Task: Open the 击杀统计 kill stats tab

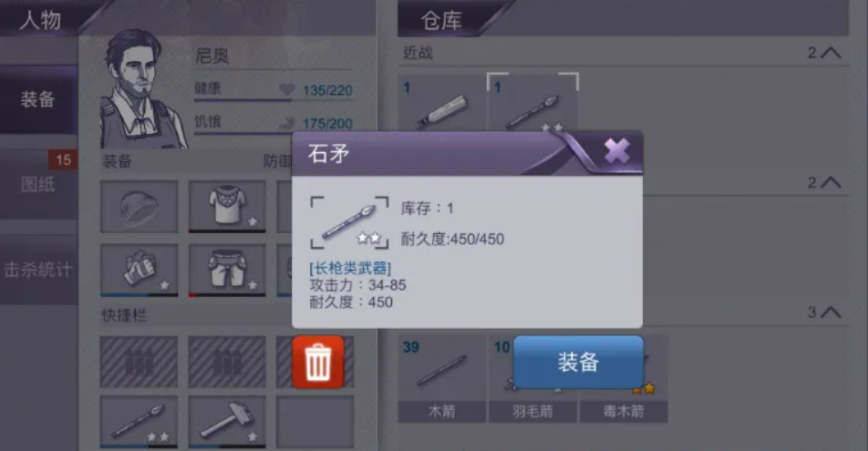Action: coord(38,270)
